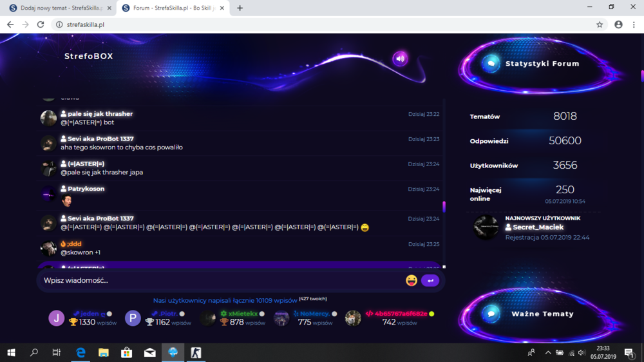Image resolution: width=644 pixels, height=362 pixels.
Task: Send the message with purple arrow button
Action: pos(430,281)
